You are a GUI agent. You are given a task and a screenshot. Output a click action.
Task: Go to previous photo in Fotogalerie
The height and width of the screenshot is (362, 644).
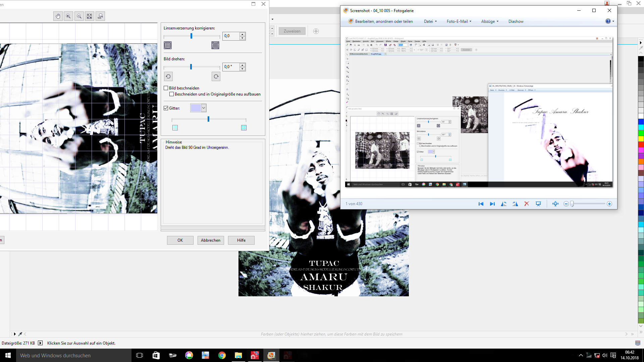(x=481, y=204)
